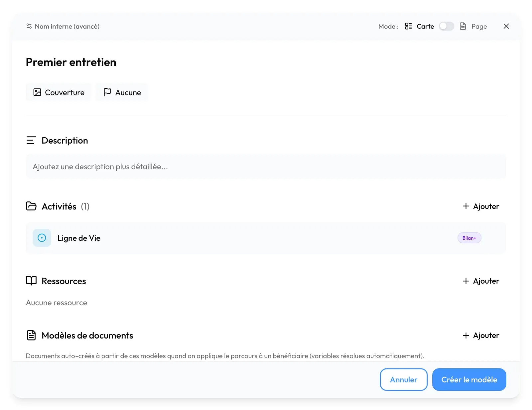Click the Bilan+ badge

[x=469, y=238]
